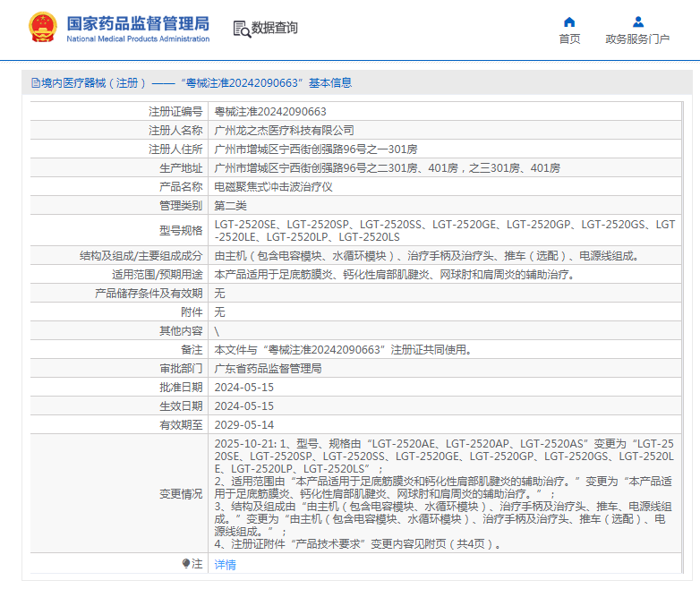Image resolution: width=700 pixels, height=589 pixels.
Task: Click the national emblem logo icon
Action: pyautogui.click(x=41, y=28)
